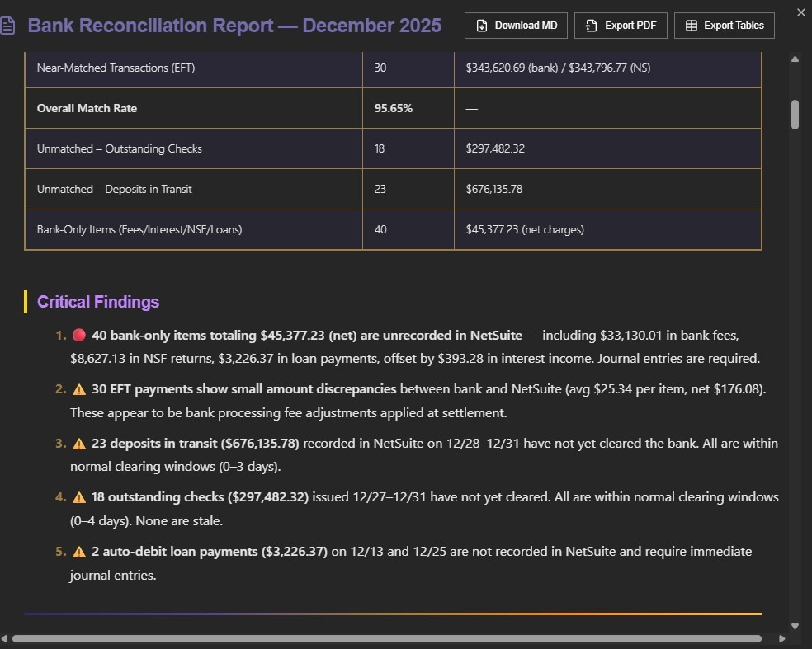Click the horizontal scrollbar left arrow
This screenshot has height=649, width=812.
pyautogui.click(x=6, y=638)
